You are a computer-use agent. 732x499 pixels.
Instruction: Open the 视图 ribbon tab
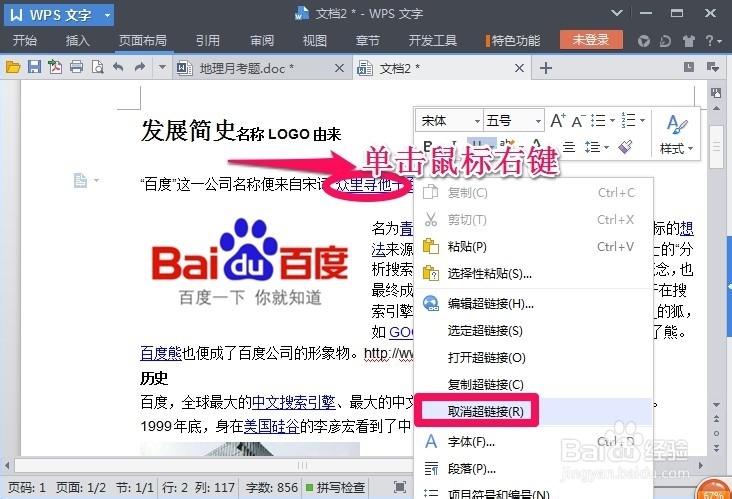tap(315, 41)
